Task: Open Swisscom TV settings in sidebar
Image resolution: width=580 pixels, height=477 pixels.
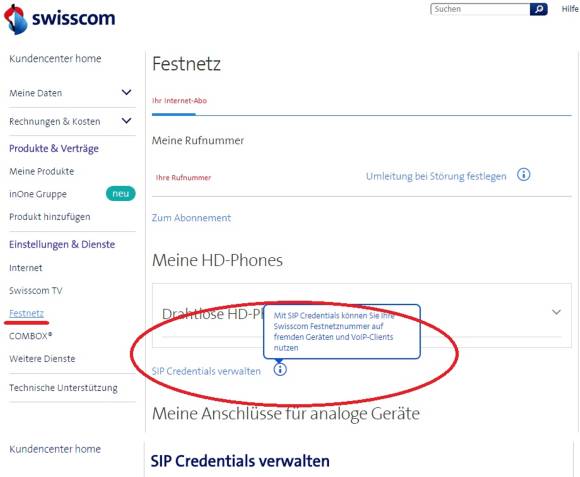Action: point(36,291)
